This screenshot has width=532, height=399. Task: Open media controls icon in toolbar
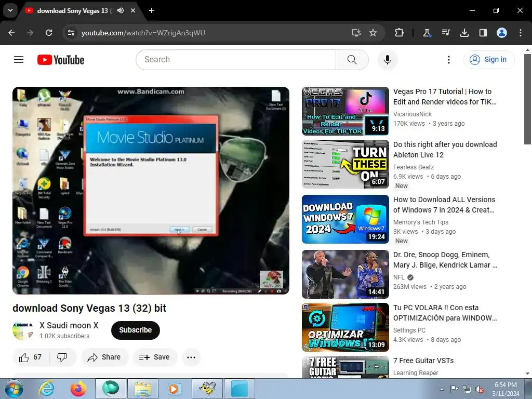[x=445, y=33]
